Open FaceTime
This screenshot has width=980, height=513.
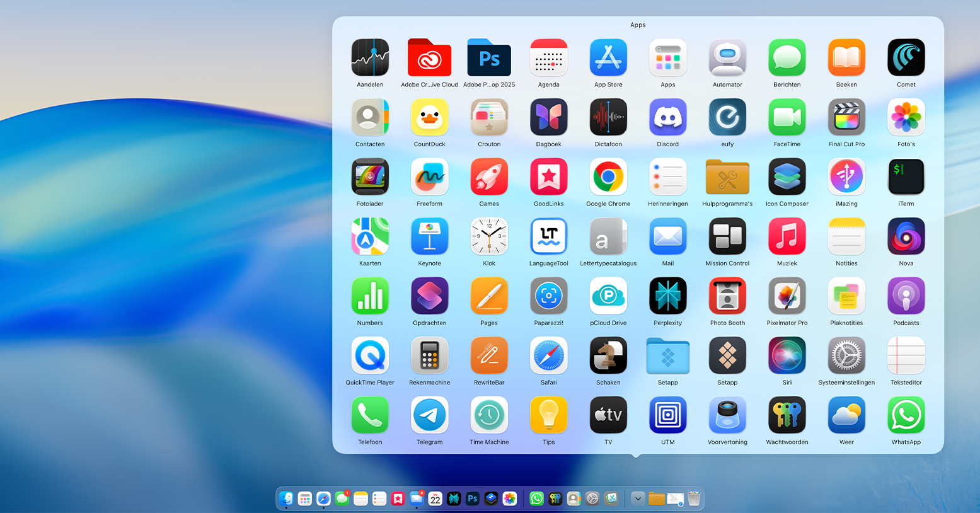pyautogui.click(x=787, y=117)
